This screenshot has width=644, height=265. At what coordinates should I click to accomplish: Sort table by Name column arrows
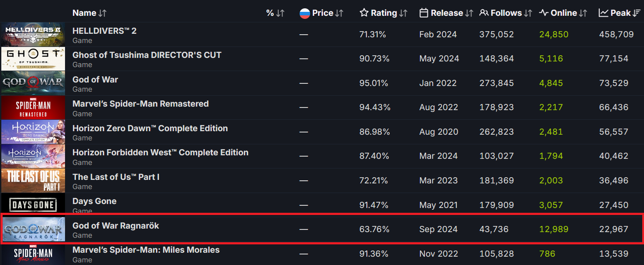(x=102, y=14)
